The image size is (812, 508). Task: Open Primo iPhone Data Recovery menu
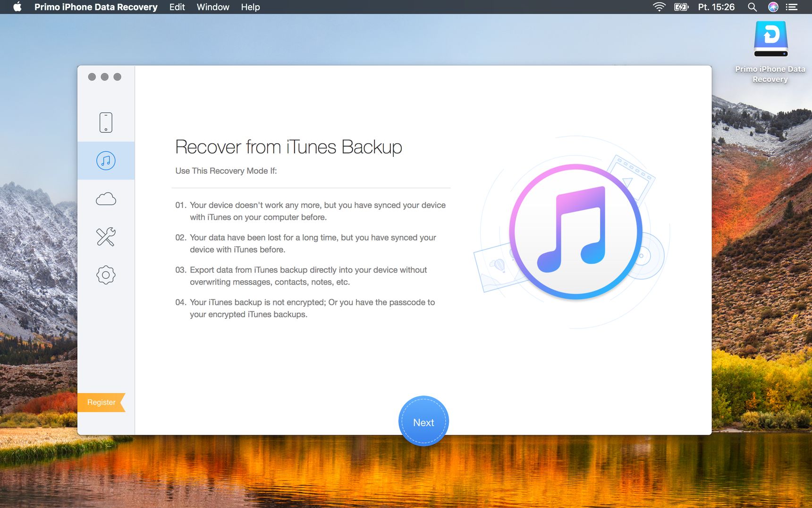point(96,7)
